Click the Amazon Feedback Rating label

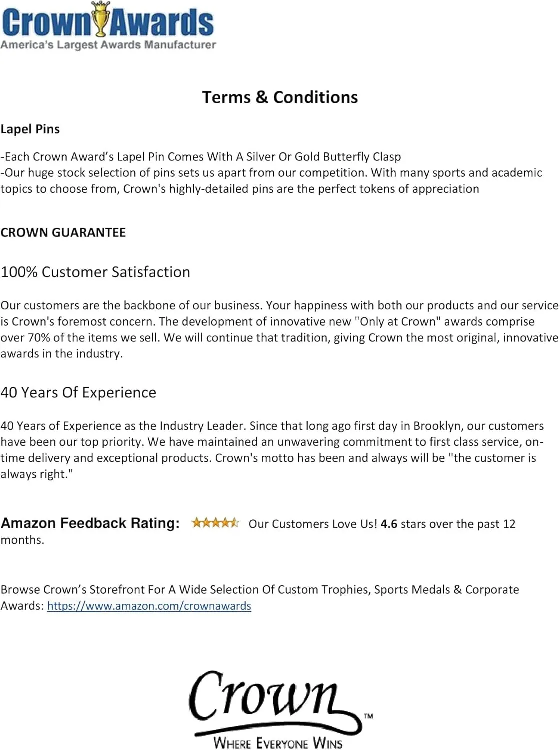(90, 523)
